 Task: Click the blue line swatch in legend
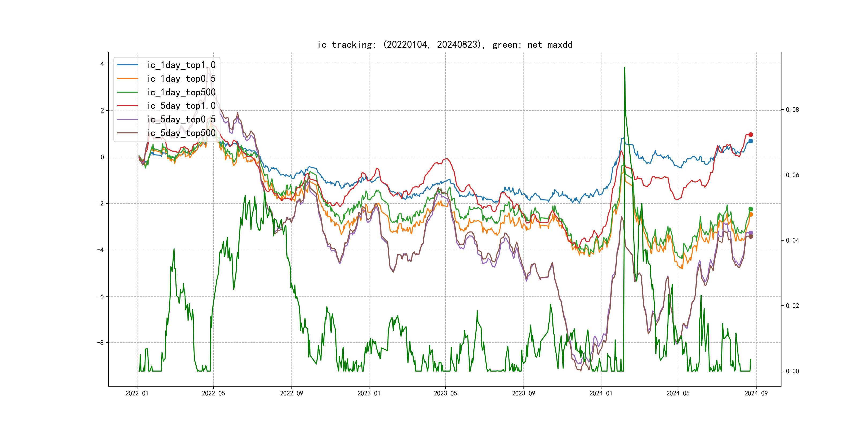[128, 65]
